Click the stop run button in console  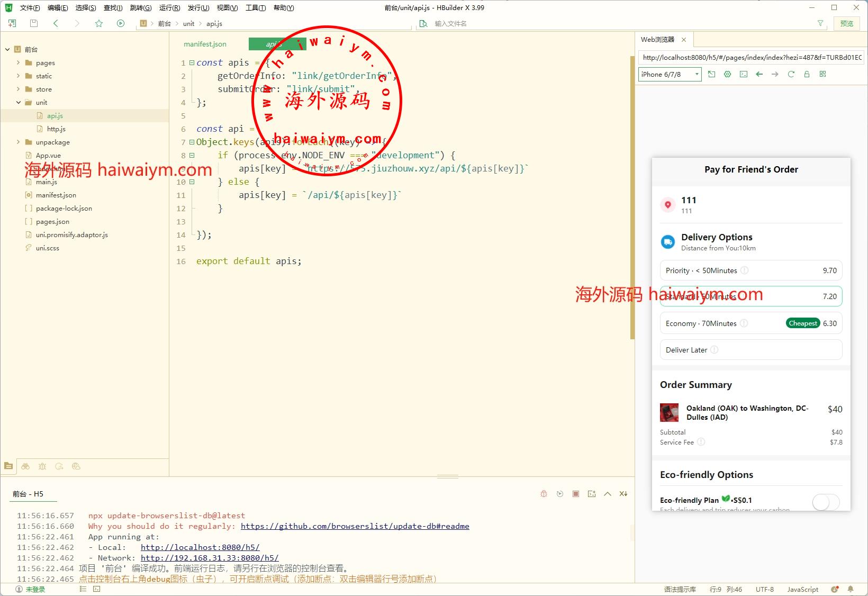[575, 494]
